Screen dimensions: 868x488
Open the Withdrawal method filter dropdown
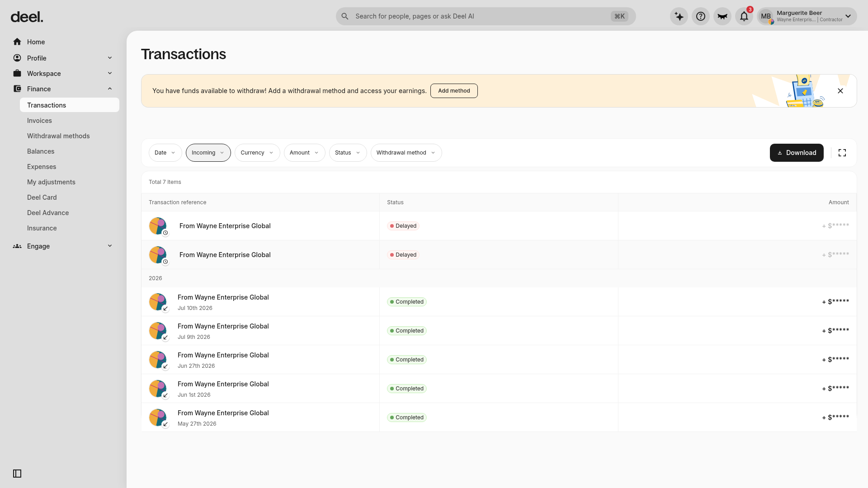(x=406, y=153)
